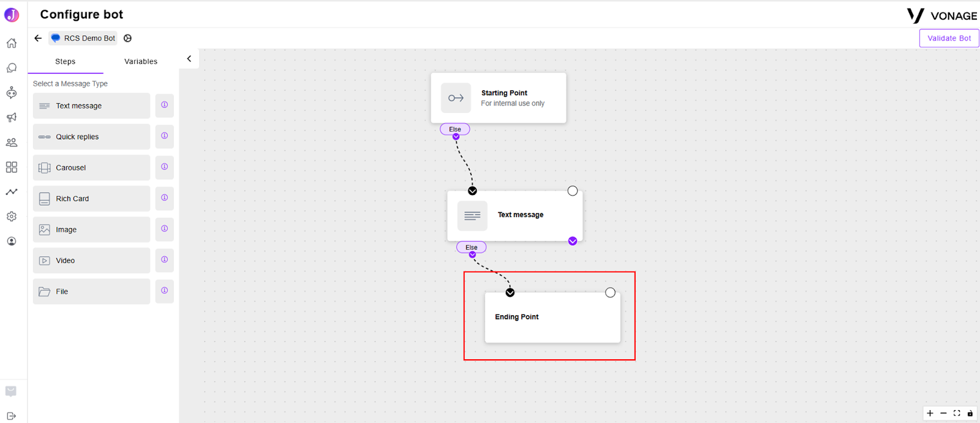
Task: Click the Validate Bot button
Action: pyautogui.click(x=949, y=38)
